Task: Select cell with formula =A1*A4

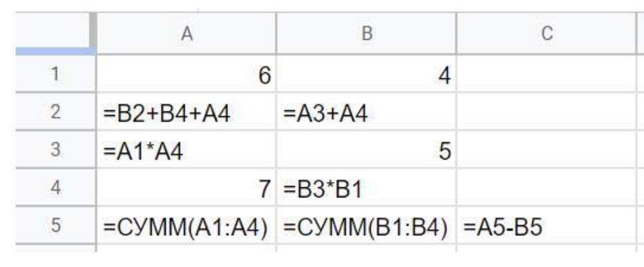Action: [187, 149]
